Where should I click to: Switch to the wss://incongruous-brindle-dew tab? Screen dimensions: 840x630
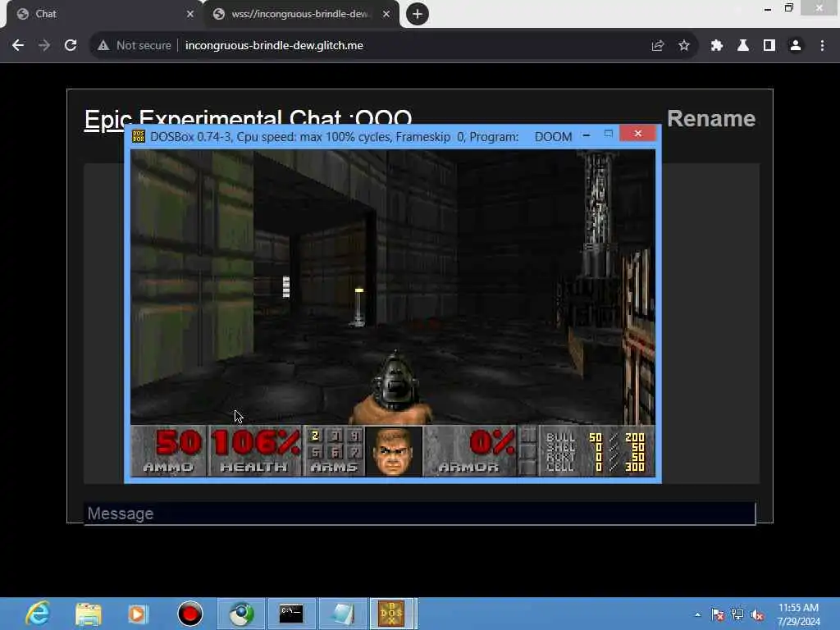[300, 14]
